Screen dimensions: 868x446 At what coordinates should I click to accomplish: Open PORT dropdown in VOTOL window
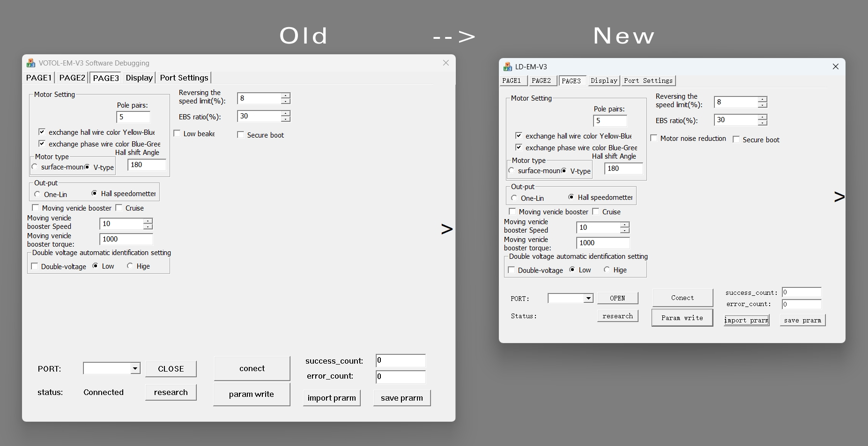click(135, 368)
